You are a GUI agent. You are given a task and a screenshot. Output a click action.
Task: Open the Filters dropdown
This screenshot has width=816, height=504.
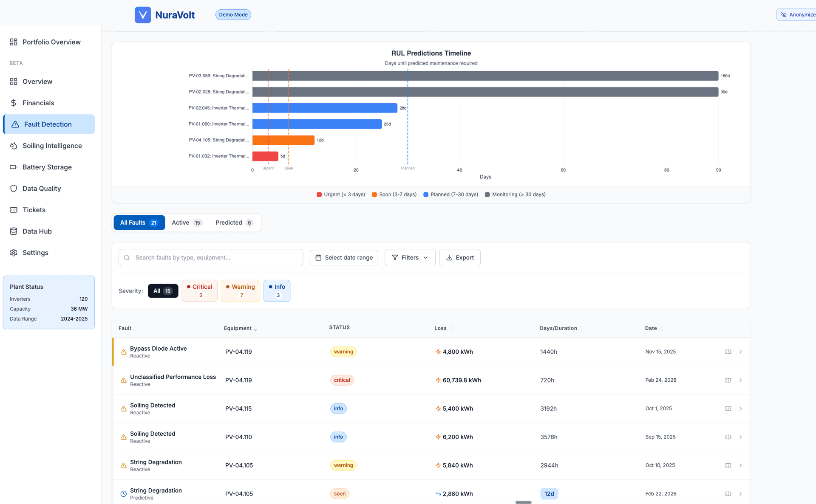pos(409,257)
